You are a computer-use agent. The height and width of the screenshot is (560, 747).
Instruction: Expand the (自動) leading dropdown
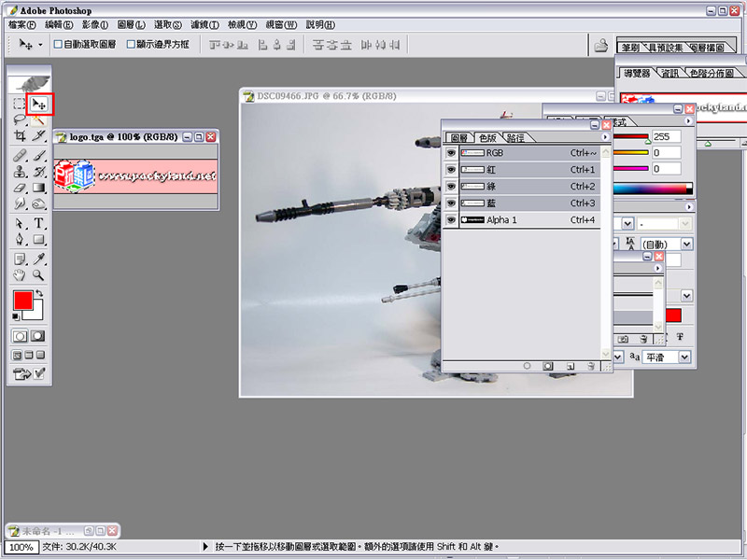coord(686,244)
